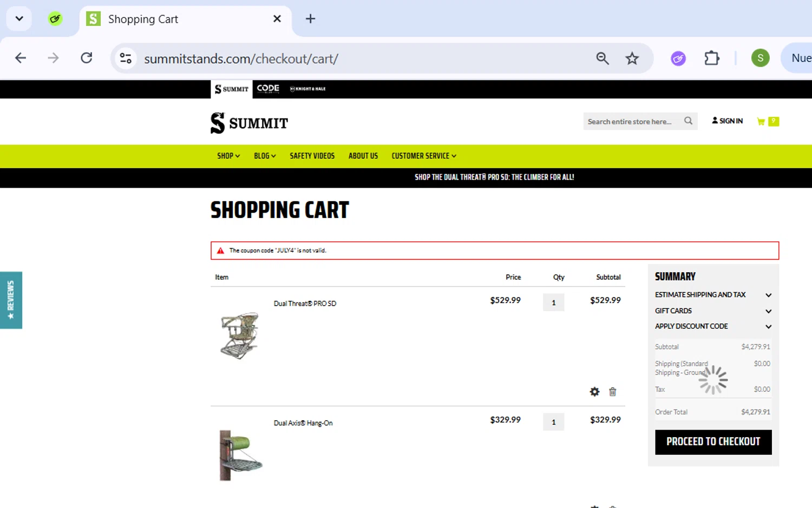Switch to the Summit brand tab
The image size is (812, 508).
pos(232,89)
